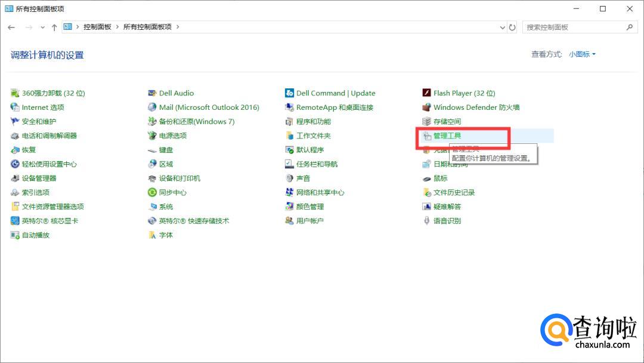Open 字体 link

[x=166, y=235]
